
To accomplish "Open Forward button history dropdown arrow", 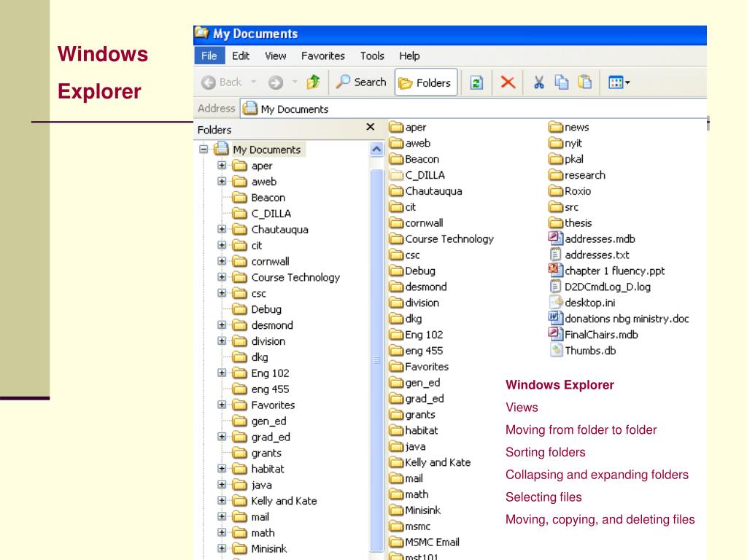I will pos(295,82).
